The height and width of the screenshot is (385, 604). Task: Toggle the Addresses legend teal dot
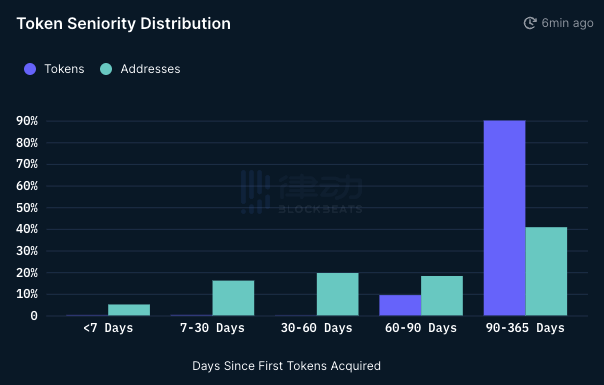click(x=106, y=69)
